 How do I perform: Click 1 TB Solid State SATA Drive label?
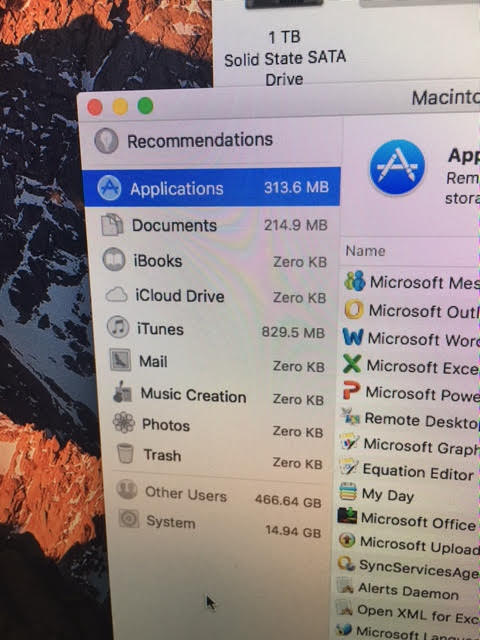point(284,58)
